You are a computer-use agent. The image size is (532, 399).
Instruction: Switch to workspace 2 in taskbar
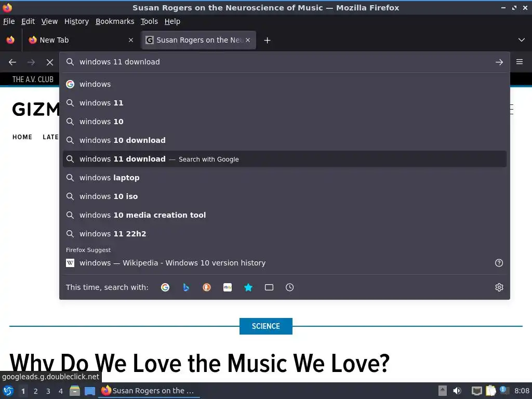36,391
